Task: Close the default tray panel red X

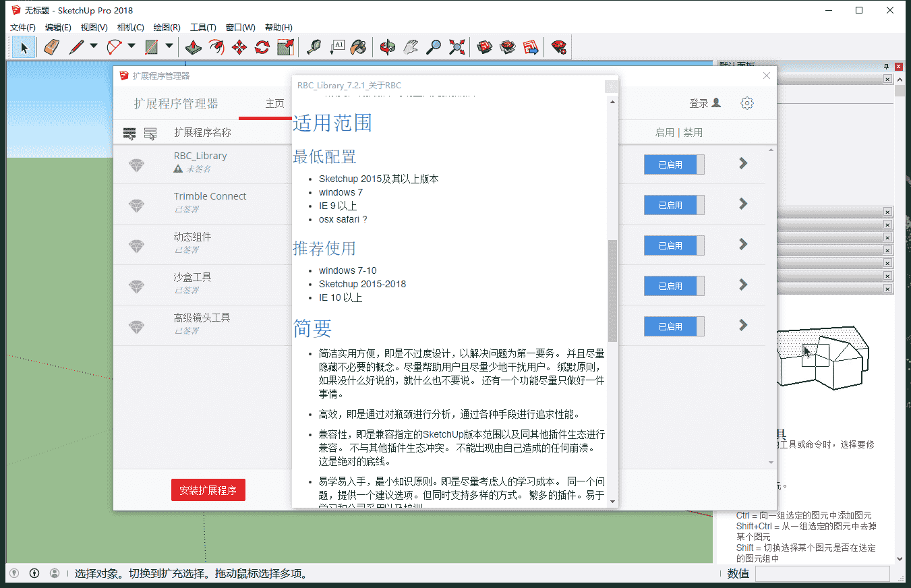Action: (899, 66)
